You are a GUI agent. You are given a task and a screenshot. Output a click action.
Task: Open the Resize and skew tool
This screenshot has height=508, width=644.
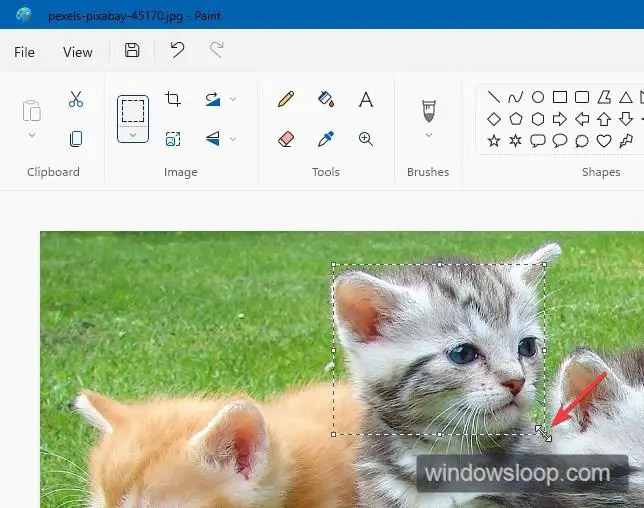173,139
